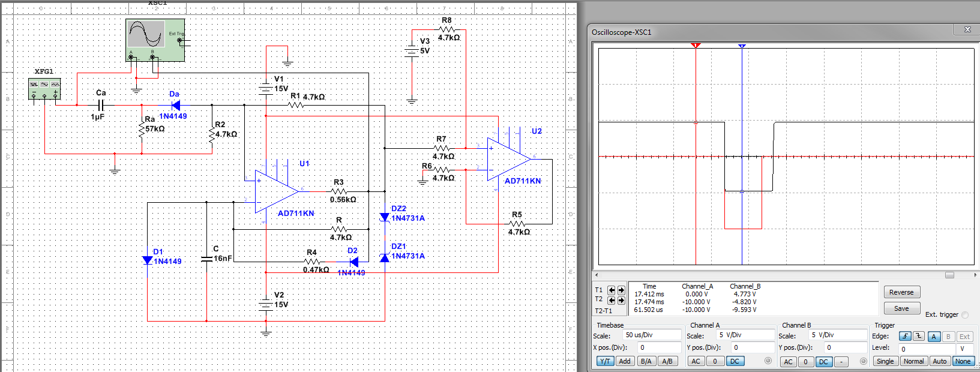
Task: Select rising edge trigger icon
Action: [x=905, y=337]
